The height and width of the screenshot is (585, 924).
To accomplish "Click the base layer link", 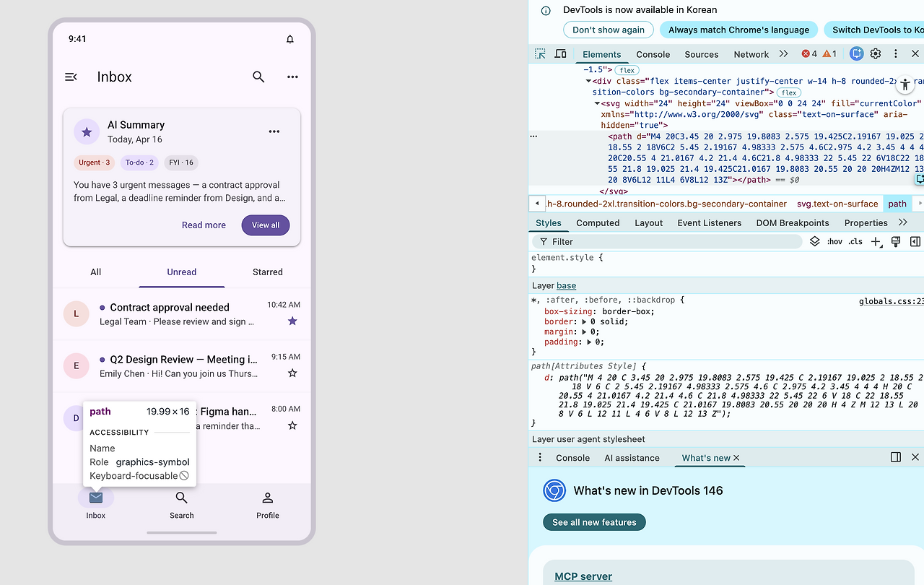I will [x=567, y=285].
